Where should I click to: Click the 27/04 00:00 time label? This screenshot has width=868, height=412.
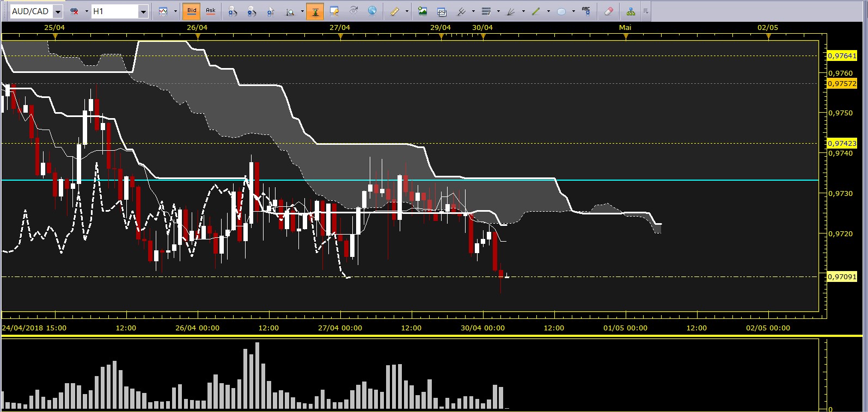tap(340, 328)
